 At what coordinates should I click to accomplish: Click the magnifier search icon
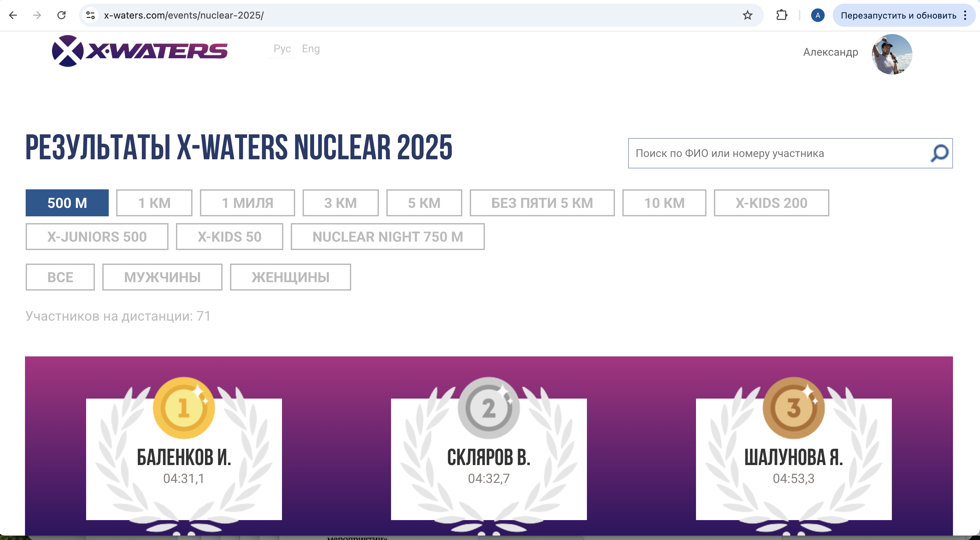(939, 153)
